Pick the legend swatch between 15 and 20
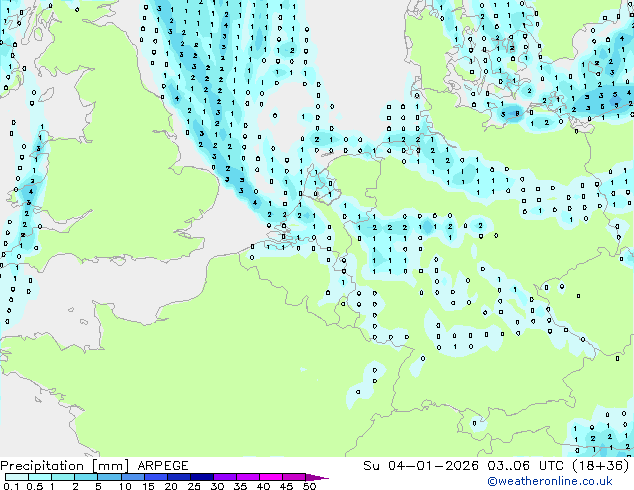634x490 pixels. click(156, 477)
